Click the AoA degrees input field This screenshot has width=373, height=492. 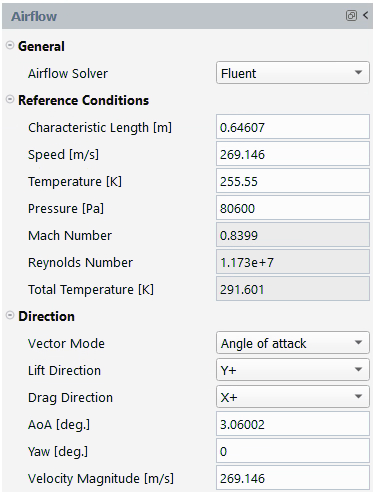293,424
